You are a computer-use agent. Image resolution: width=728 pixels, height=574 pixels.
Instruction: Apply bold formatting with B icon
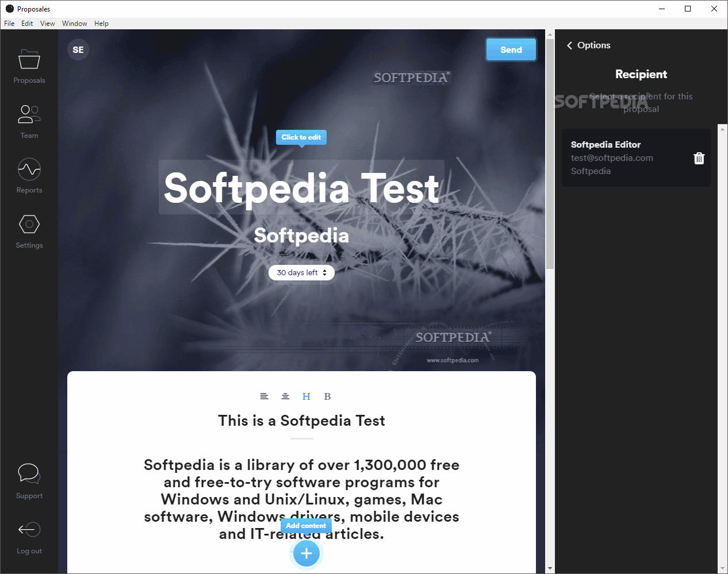327,396
